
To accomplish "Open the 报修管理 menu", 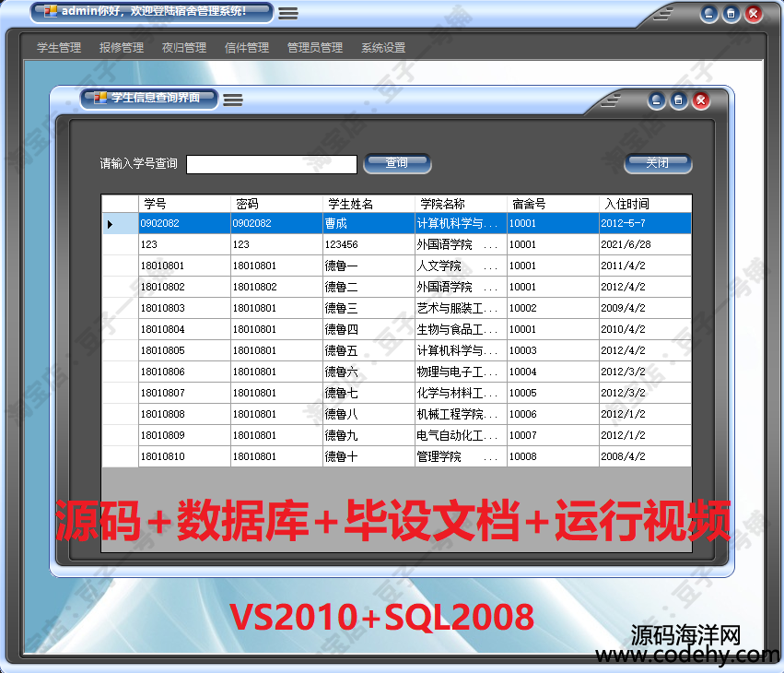I will [122, 48].
